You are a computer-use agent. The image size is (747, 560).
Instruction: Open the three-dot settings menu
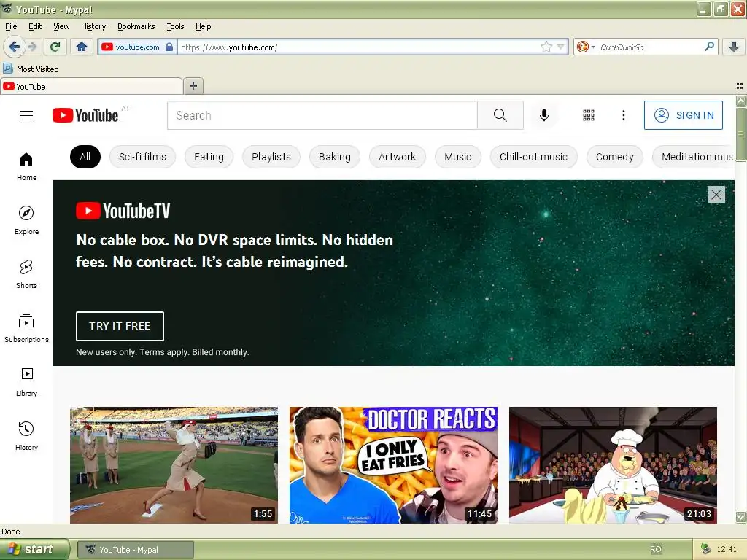(x=623, y=115)
